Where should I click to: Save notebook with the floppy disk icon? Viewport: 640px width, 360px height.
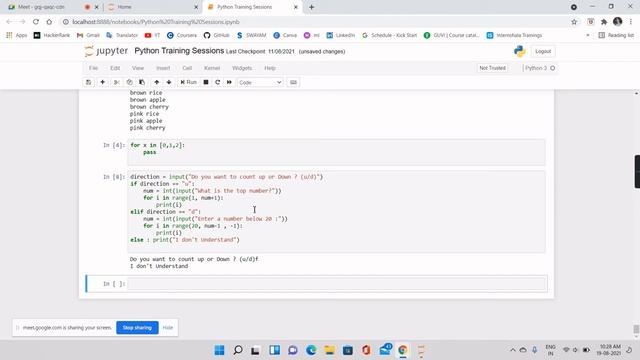[89, 82]
